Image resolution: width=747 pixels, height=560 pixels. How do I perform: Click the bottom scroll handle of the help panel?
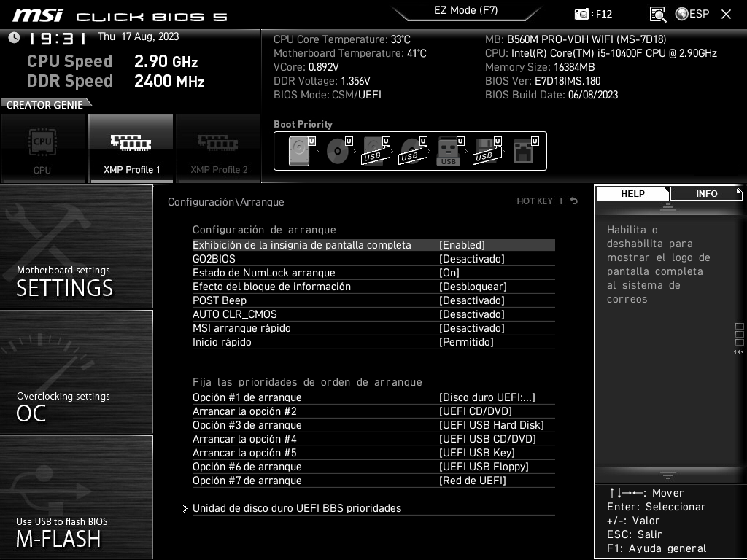[x=668, y=475]
